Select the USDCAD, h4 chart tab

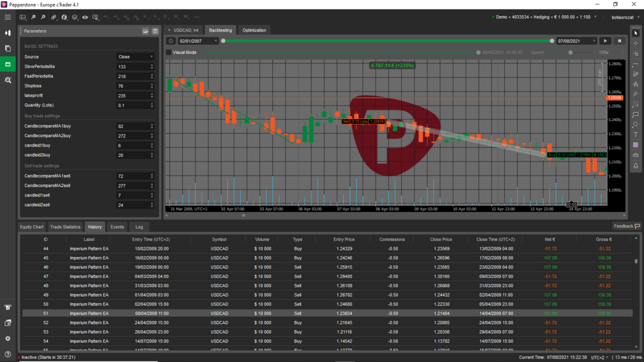(184, 30)
